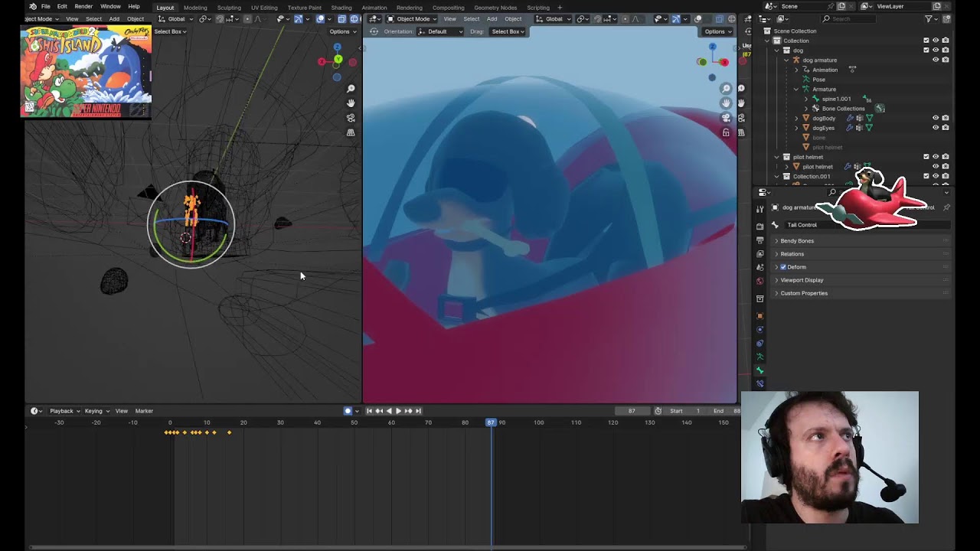
Task: Open the Object Constraints properties tab
Action: tap(759, 344)
